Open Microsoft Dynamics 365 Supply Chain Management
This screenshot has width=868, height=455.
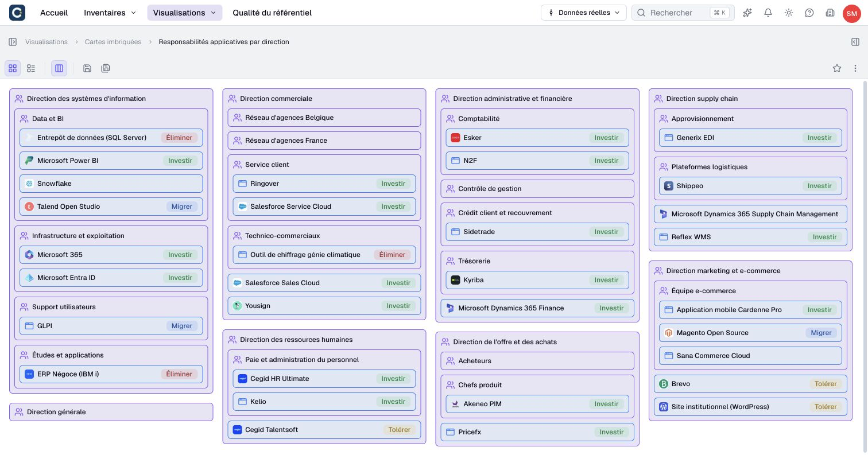click(750, 214)
